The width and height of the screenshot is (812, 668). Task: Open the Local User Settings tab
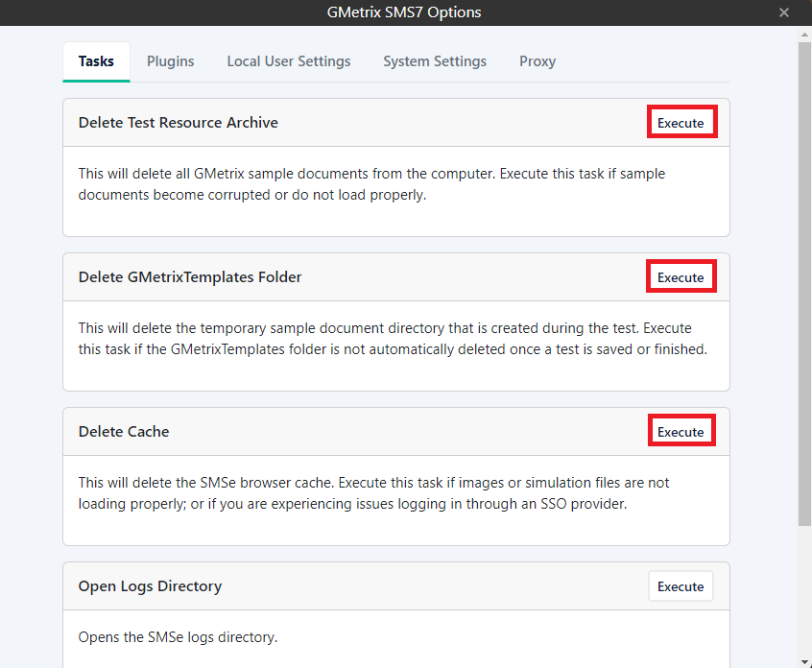coord(289,61)
